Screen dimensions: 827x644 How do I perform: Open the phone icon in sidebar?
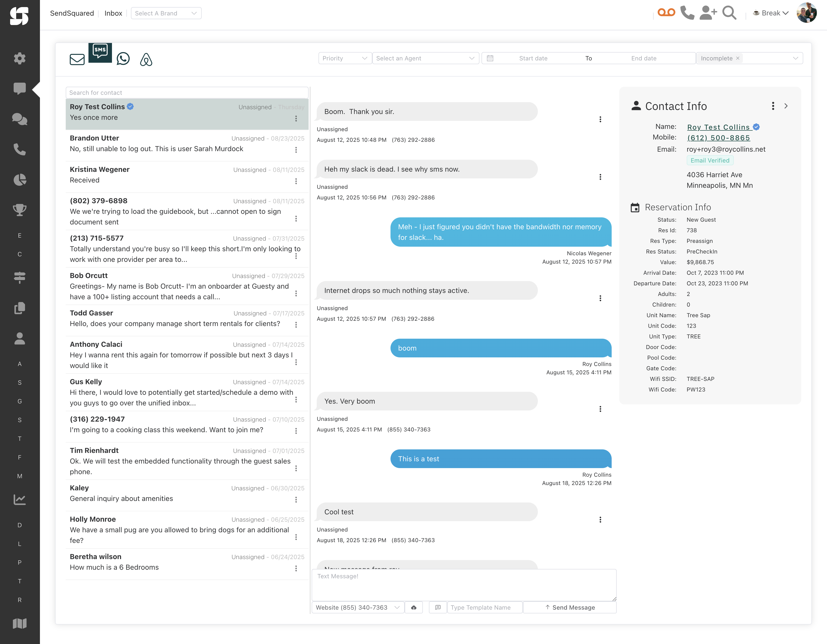point(20,149)
